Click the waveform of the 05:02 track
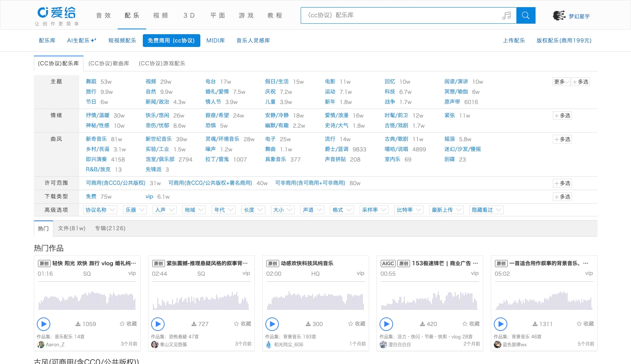Screen dimensions: 631x364 pos(544,301)
